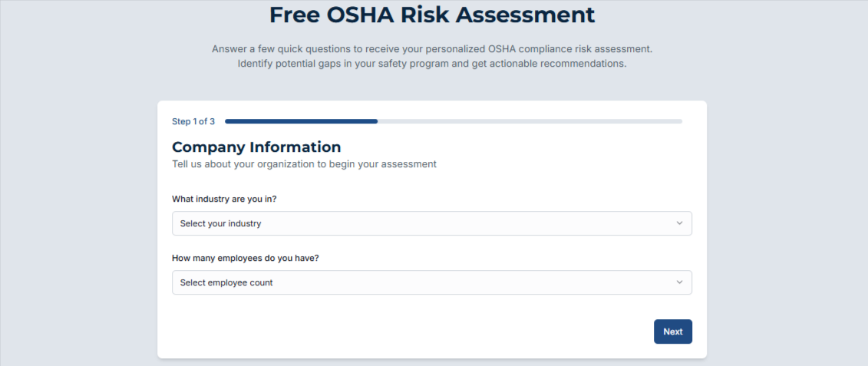The height and width of the screenshot is (366, 868).
Task: Click the unfilled gray part of the progress bar
Action: click(x=530, y=121)
